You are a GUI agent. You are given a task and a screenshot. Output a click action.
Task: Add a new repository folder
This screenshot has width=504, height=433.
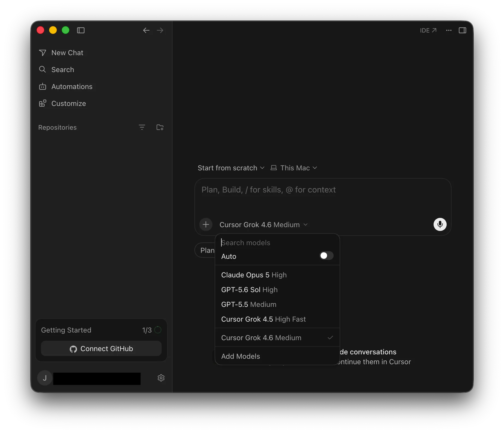(x=160, y=127)
